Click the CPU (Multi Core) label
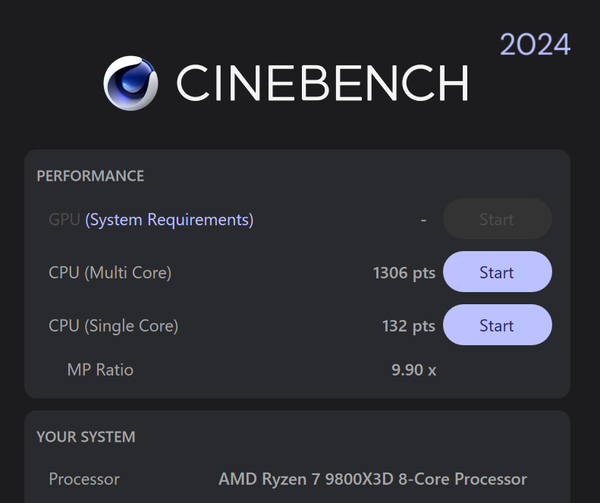 pos(110,272)
